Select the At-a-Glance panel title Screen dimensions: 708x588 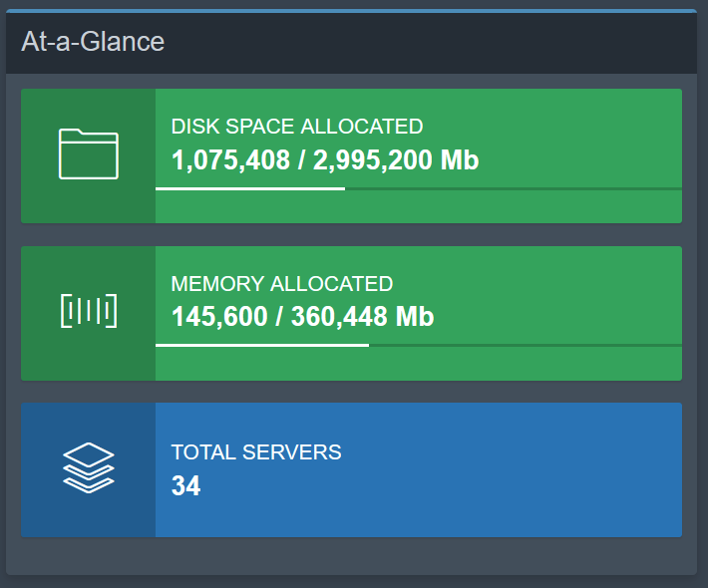pyautogui.click(x=93, y=42)
